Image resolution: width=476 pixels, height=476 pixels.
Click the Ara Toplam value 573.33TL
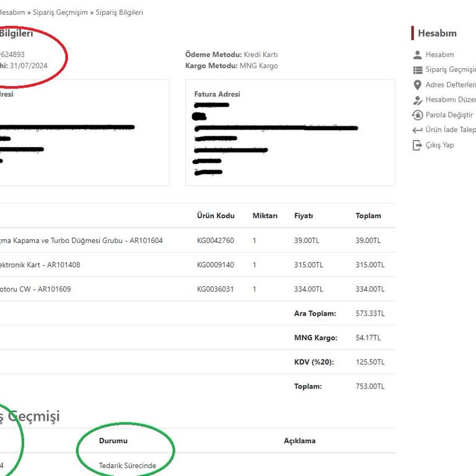pos(370,313)
